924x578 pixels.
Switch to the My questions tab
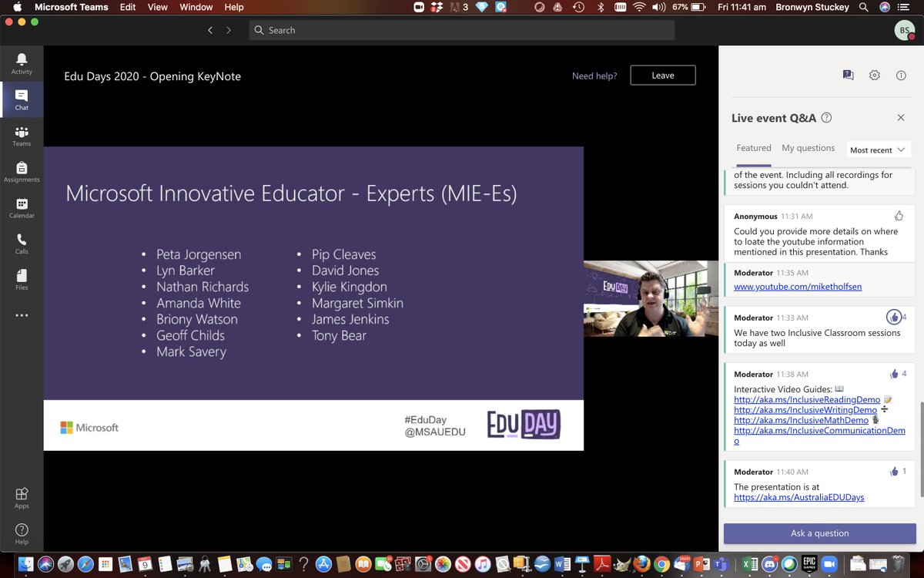(x=808, y=148)
